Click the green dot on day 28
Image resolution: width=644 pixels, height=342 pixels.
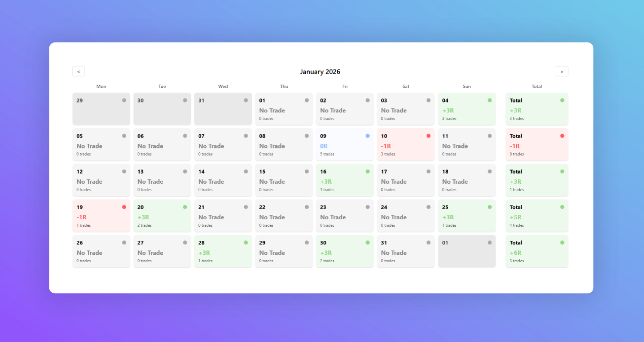tap(246, 242)
